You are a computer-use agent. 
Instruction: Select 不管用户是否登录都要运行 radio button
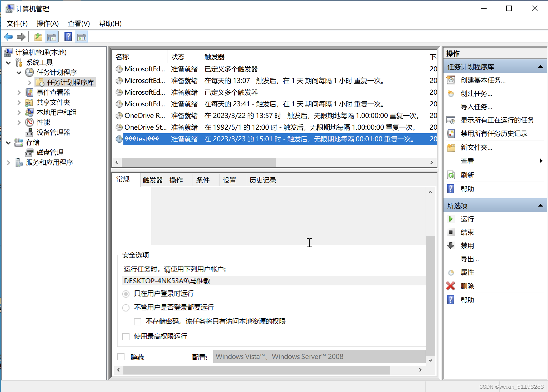[126, 308]
